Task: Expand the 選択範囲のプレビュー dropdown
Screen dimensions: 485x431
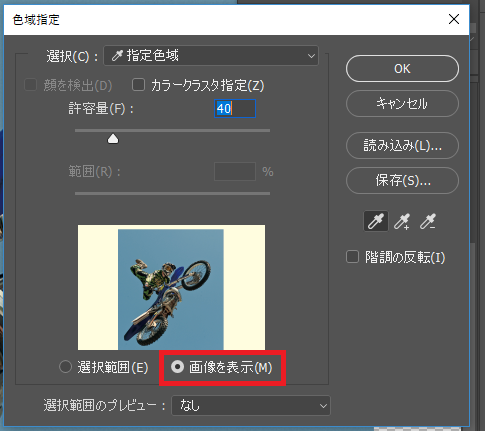Action: click(251, 406)
